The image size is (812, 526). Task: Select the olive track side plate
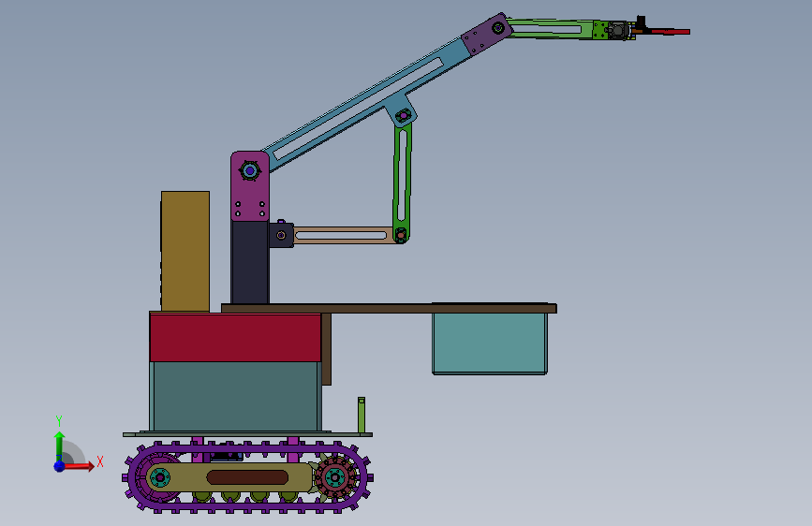point(230,477)
